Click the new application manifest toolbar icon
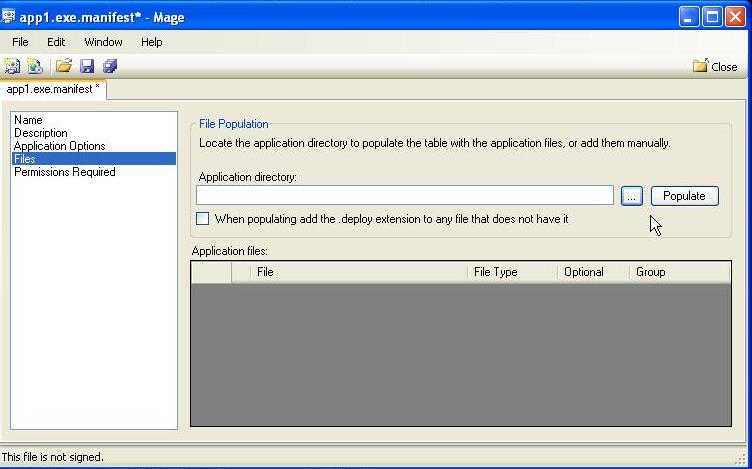Viewport: 752px width, 469px height. pyautogui.click(x=12, y=66)
